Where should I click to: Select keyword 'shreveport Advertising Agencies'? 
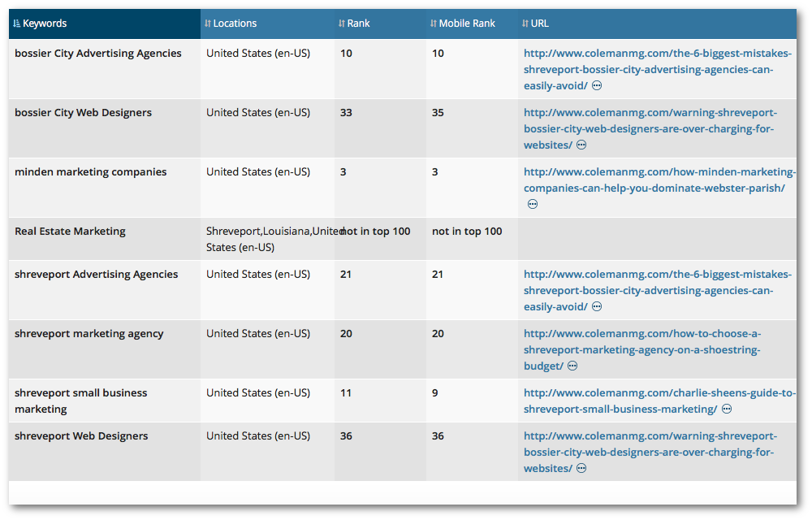point(97,275)
